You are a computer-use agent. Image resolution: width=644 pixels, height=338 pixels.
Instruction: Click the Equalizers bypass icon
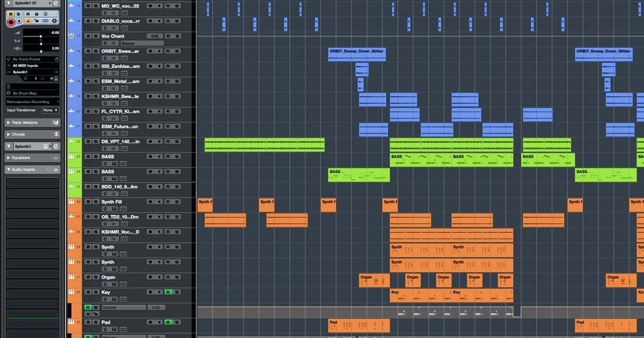[x=56, y=158]
